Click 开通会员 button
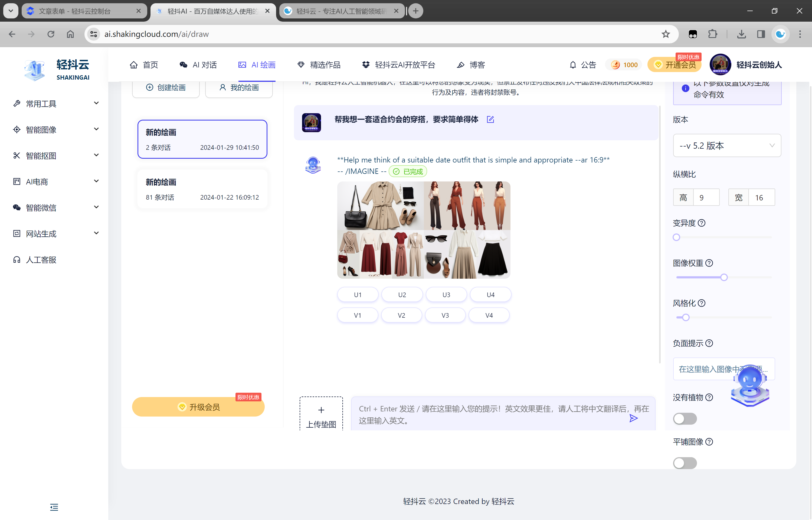This screenshot has width=812, height=520. pyautogui.click(x=674, y=65)
